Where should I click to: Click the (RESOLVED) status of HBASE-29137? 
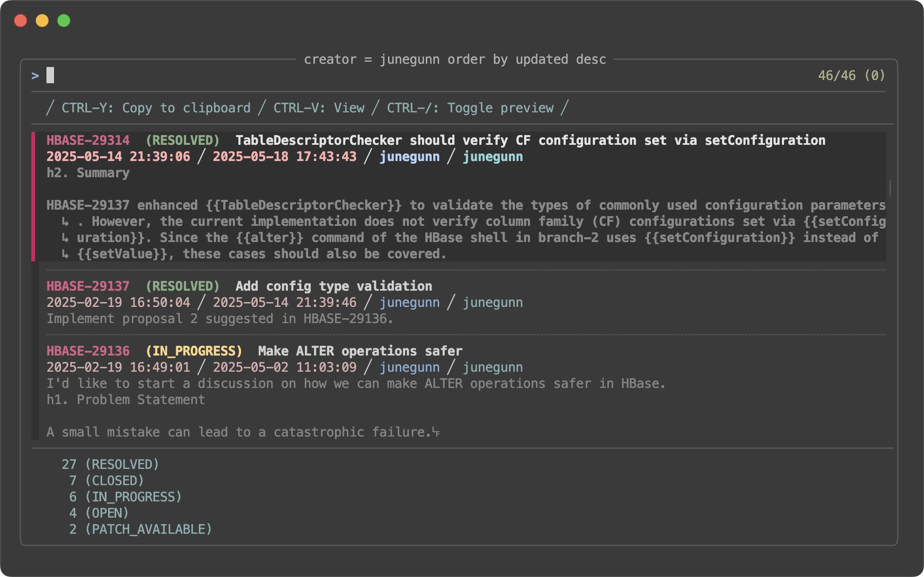[x=183, y=286]
